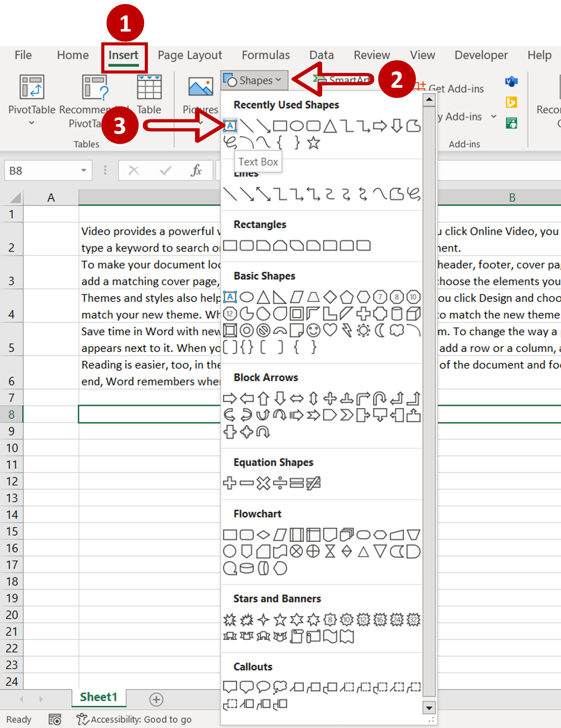The height and width of the screenshot is (728, 561).
Task: Click the Insert Function fx button
Action: coord(196,170)
